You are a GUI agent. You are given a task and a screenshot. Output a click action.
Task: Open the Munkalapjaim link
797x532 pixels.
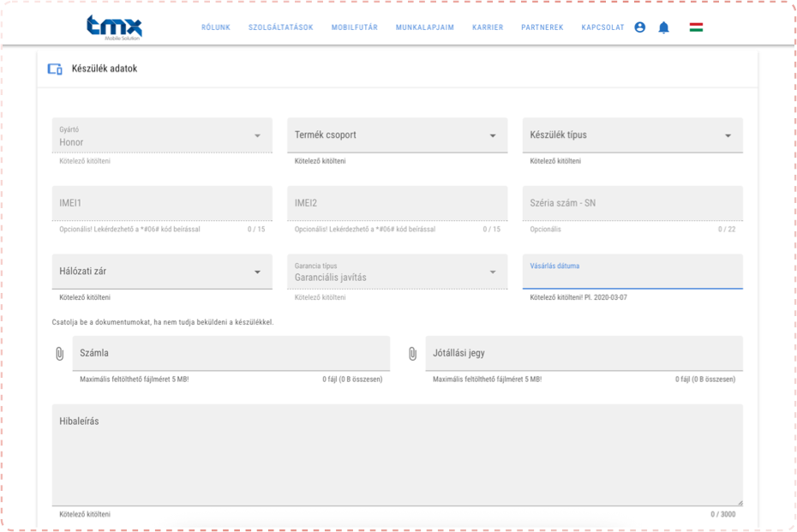click(x=425, y=27)
